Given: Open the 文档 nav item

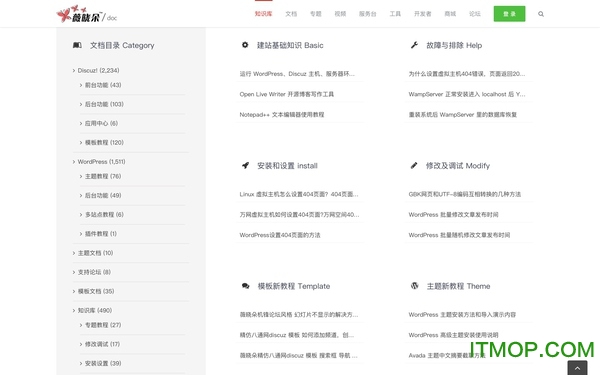Looking at the screenshot, I should (291, 14).
